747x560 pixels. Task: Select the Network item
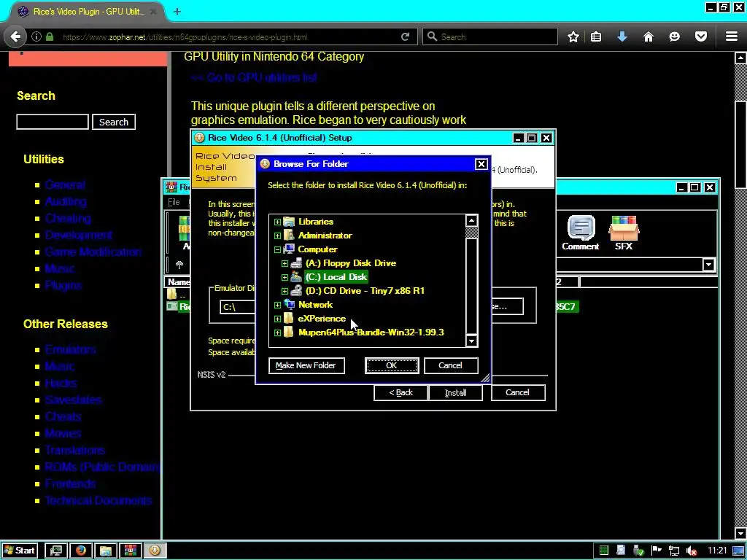click(315, 304)
